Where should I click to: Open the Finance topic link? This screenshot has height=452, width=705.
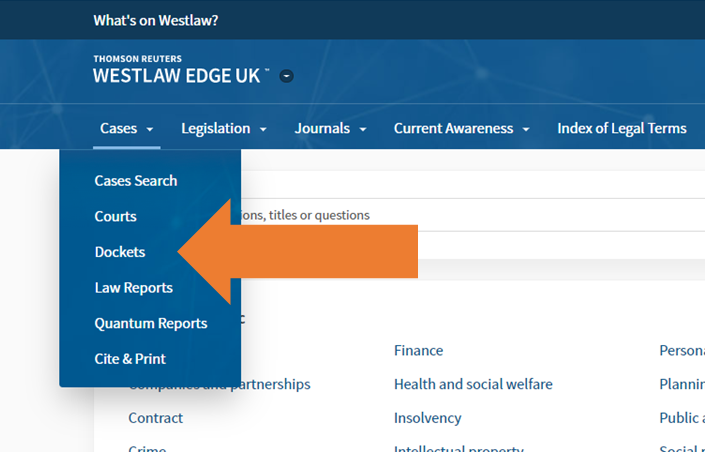click(x=418, y=351)
